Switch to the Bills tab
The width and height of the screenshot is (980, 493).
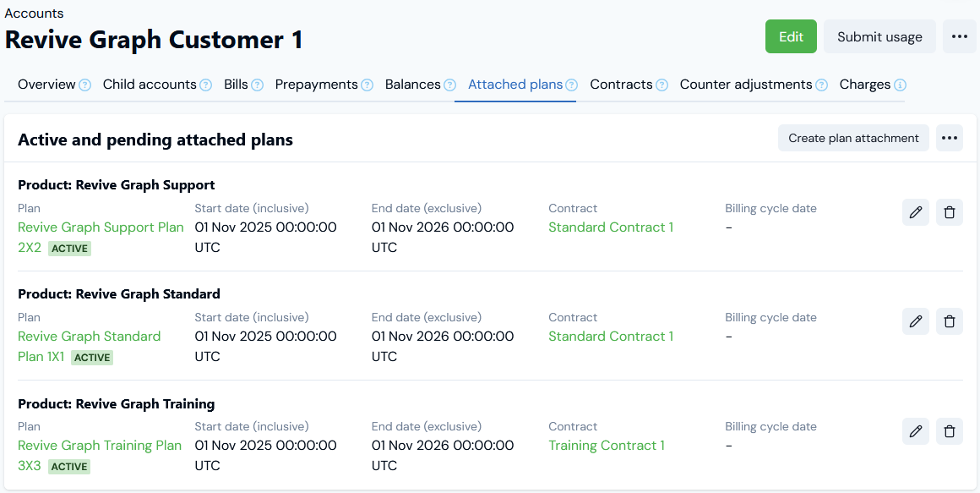click(x=236, y=85)
